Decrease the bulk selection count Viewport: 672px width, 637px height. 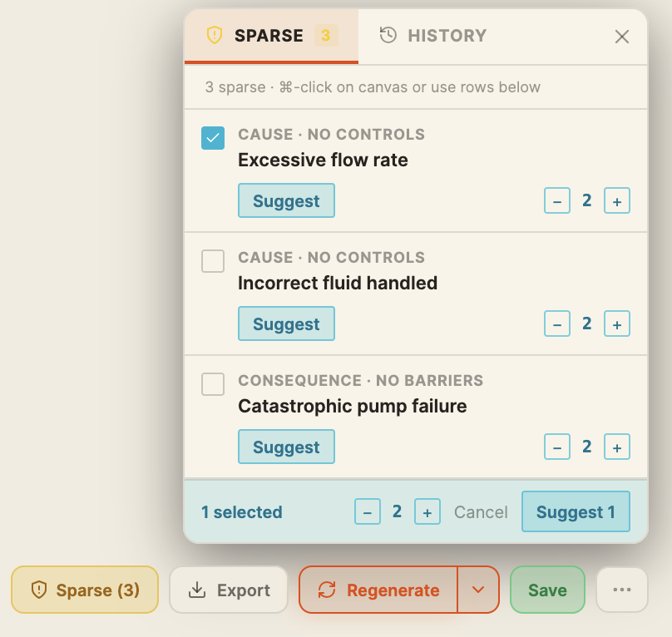coord(368,511)
